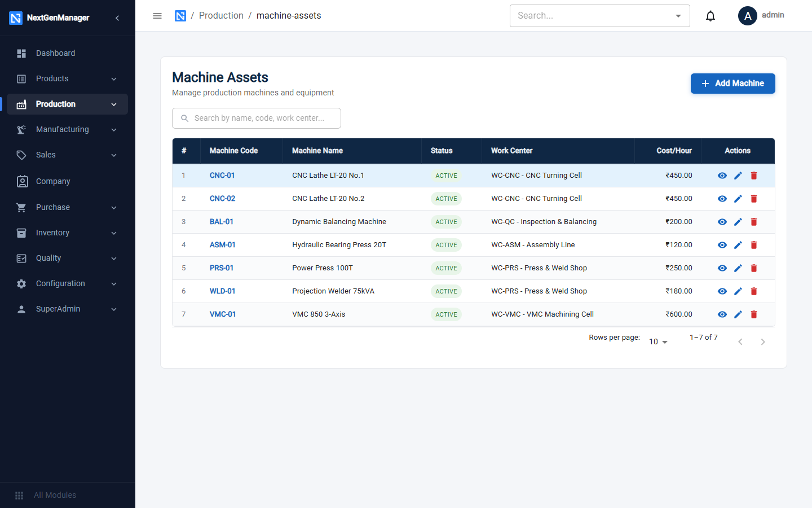Edit the CNC-02 machine row
This screenshot has width=812, height=508.
point(738,199)
